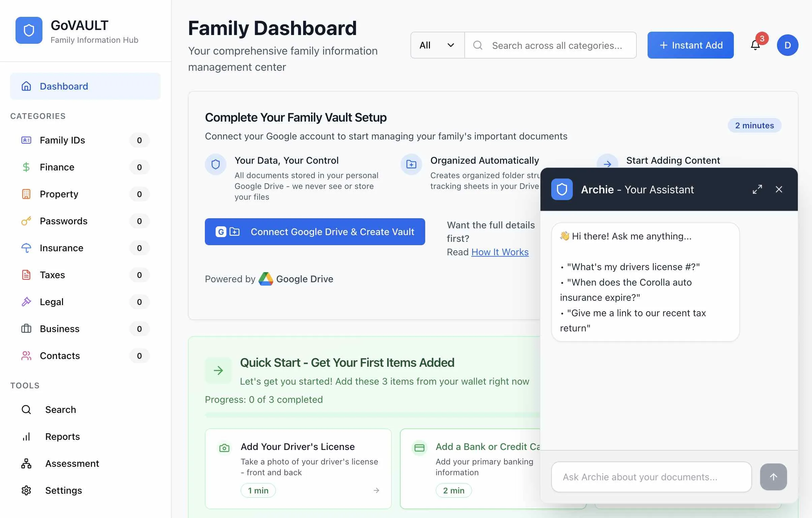Close the Archie assistant panel
This screenshot has width=812, height=518.
pyautogui.click(x=779, y=189)
